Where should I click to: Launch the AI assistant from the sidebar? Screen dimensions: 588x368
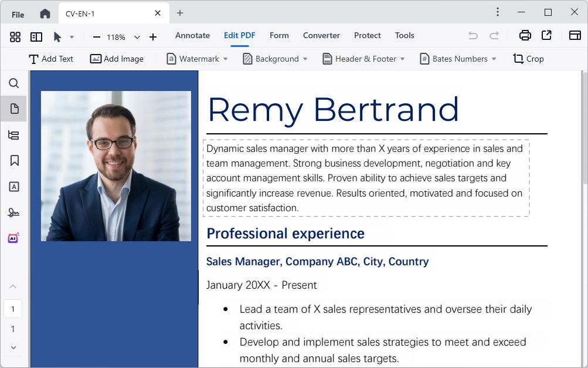pos(14,238)
